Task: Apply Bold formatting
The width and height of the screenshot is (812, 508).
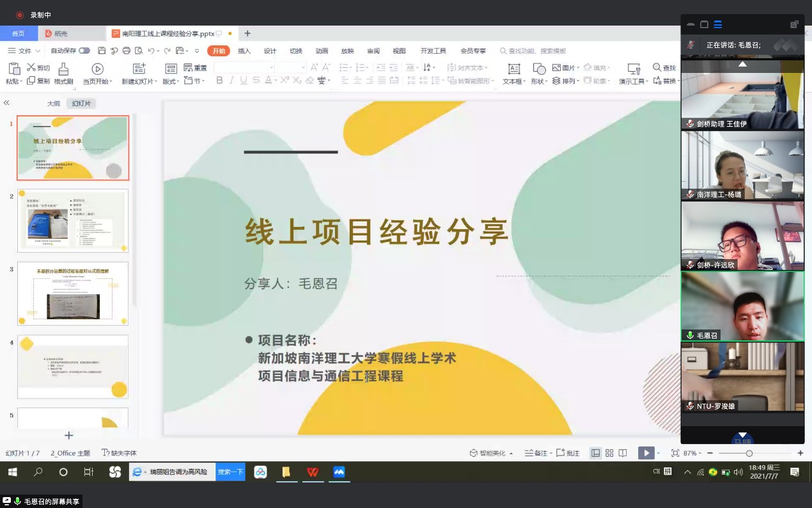Action: [x=219, y=81]
